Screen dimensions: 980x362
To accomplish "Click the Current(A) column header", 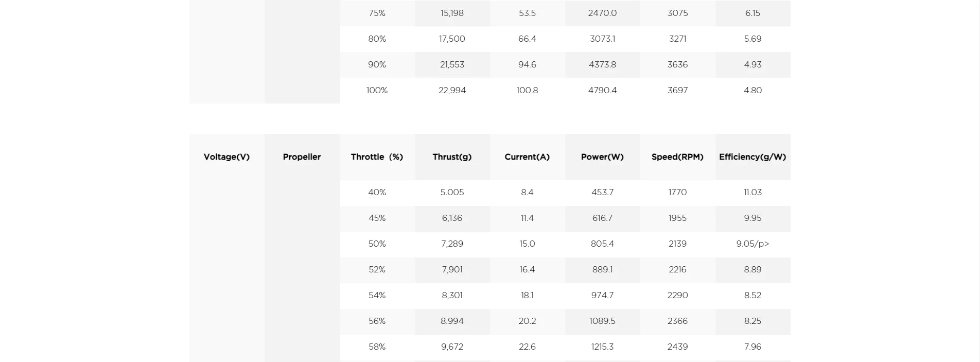I will pyautogui.click(x=527, y=157).
